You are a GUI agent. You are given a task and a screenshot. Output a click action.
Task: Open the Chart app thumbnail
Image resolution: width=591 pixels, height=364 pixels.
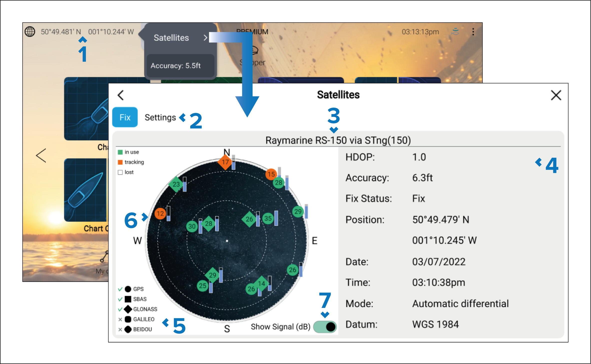[x=86, y=109]
